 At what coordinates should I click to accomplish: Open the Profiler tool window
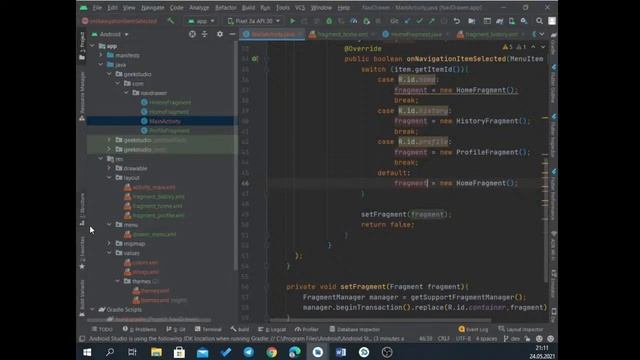307,329
